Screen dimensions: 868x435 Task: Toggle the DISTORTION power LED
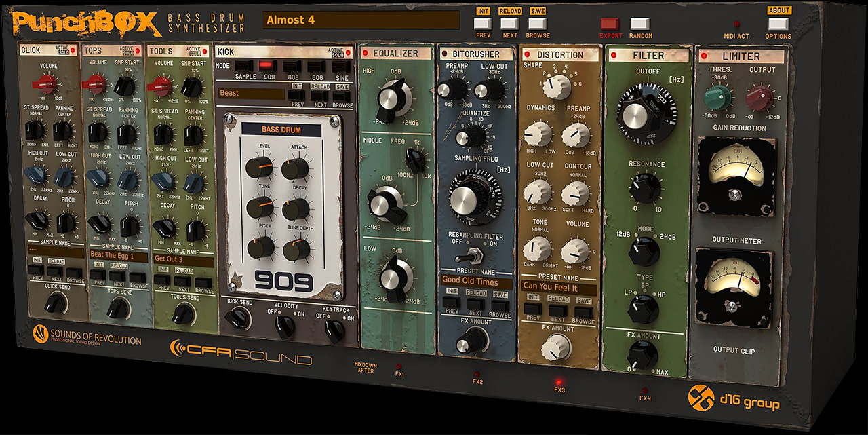(x=527, y=54)
